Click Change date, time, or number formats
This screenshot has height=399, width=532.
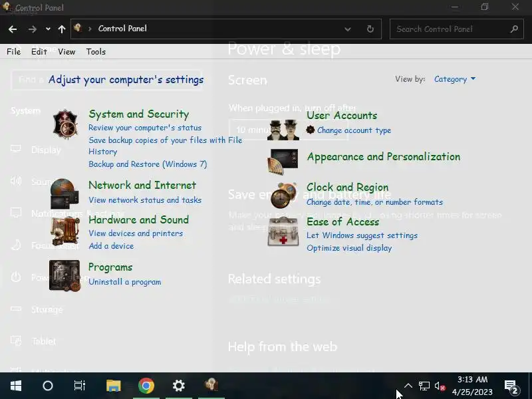374,202
